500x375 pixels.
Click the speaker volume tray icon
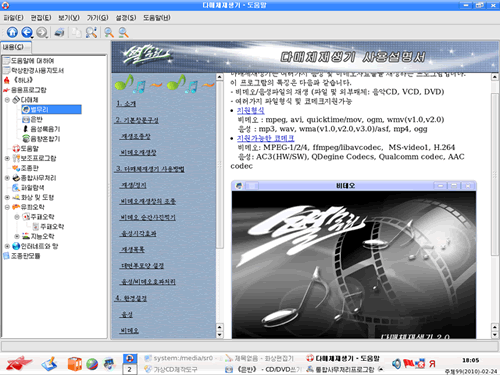point(396,364)
